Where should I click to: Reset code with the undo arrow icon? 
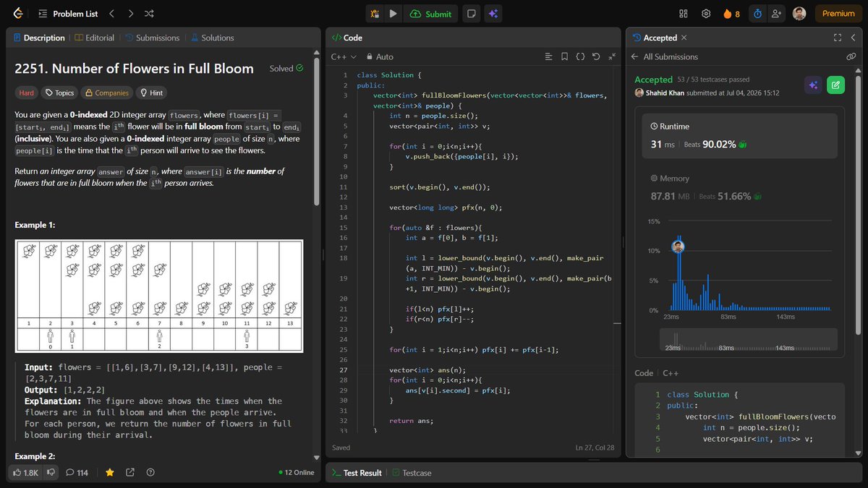coord(596,56)
